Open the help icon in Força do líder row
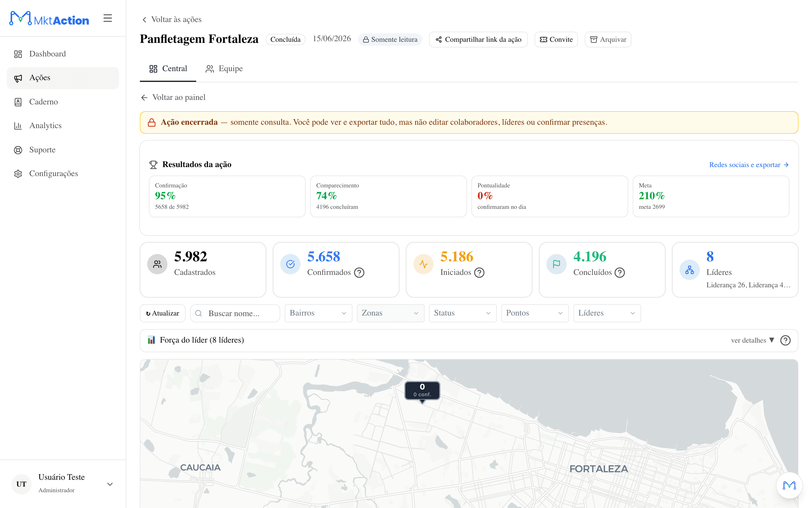 pos(785,340)
